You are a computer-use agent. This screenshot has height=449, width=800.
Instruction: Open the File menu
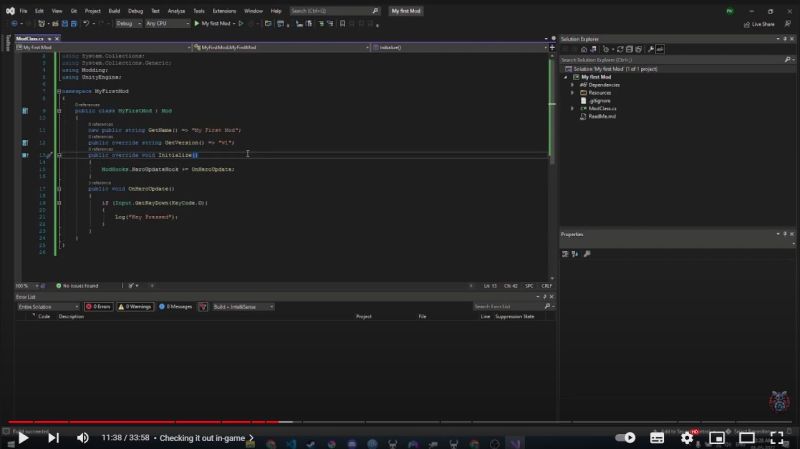tap(23, 11)
